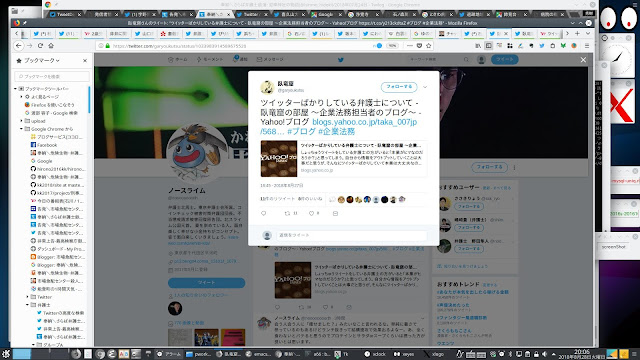640x360 pixels.
Task: Open the ダッシュボード bookmark in the sidebar
Action: (58, 249)
